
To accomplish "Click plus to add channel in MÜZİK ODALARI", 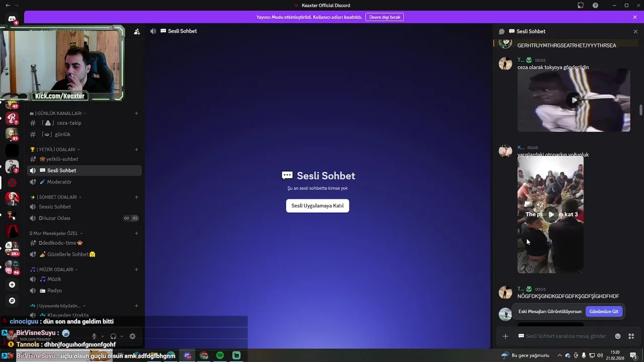I will 136,269.
